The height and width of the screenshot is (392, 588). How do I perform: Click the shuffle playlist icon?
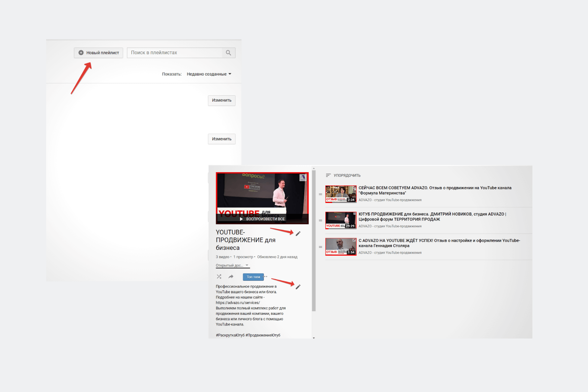pos(219,277)
